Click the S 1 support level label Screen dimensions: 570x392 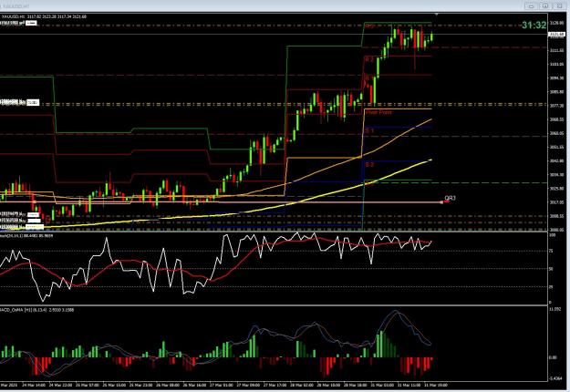369,130
